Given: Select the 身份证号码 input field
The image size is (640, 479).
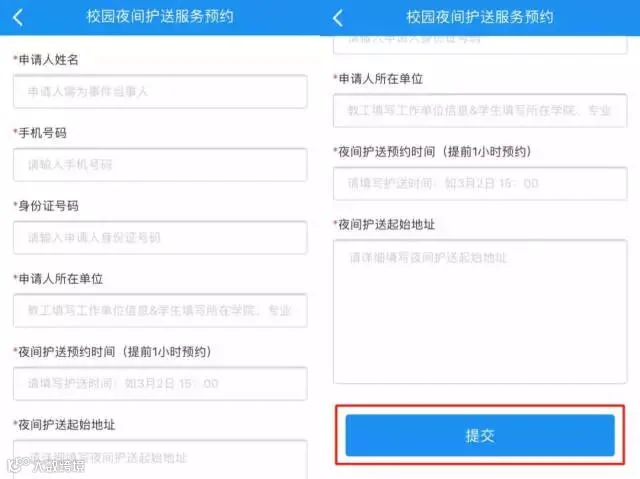Looking at the screenshot, I should coord(160,237).
